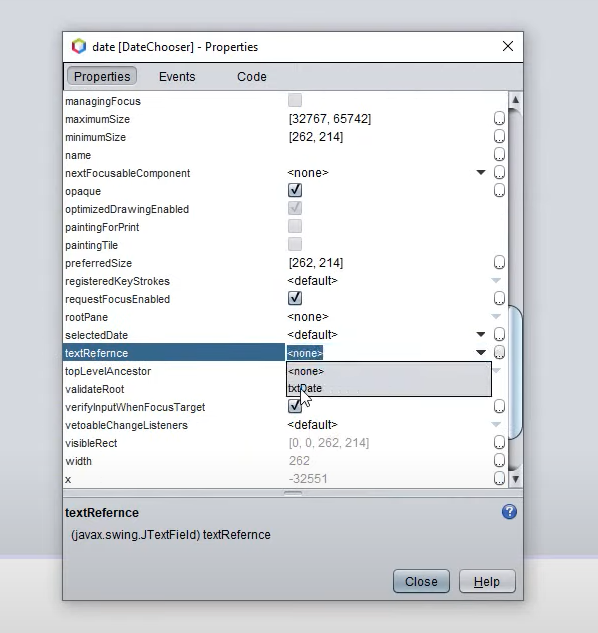The width and height of the screenshot is (598, 633).
Task: Click the scrollbar down arrow
Action: point(515,479)
